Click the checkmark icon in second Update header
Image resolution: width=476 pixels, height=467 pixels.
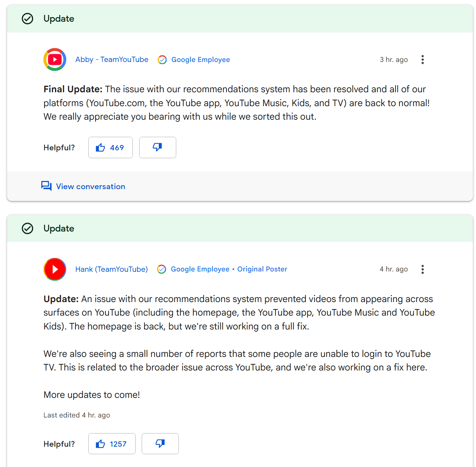(x=27, y=228)
